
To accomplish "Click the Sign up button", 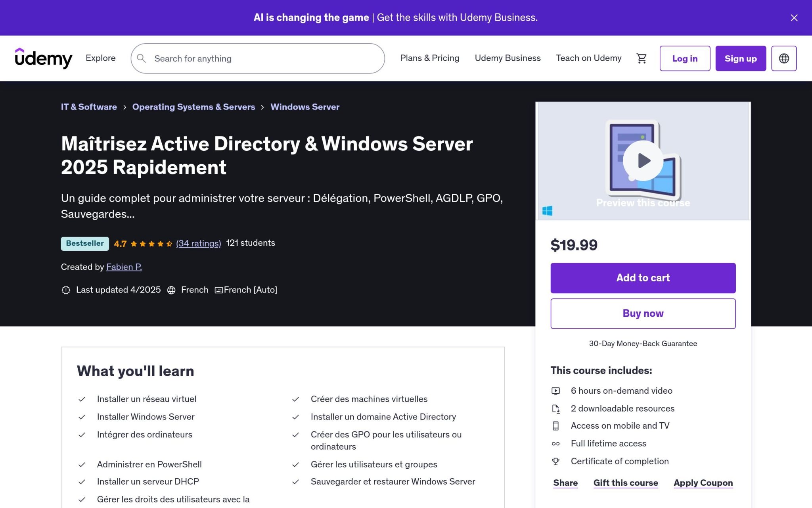I will 741,58.
